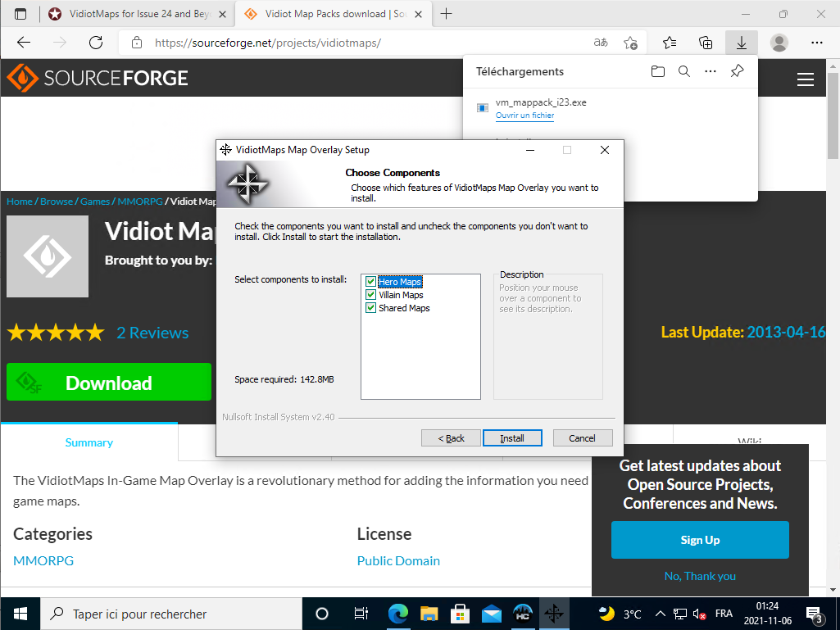Uncheck the Villain Maps component
This screenshot has height=630, width=840.
[370, 295]
